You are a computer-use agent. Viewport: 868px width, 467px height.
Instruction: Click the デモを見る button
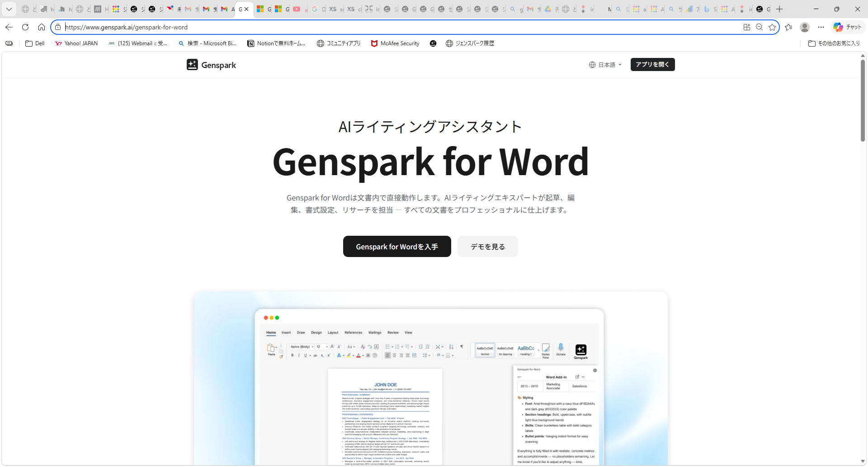coord(487,247)
